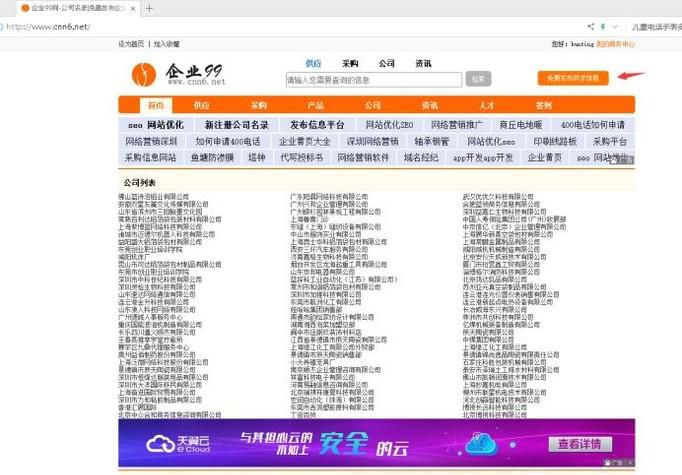Image resolution: width=682 pixels, height=475 pixels.
Task: Select 采购 search category tab
Action: tap(350, 64)
